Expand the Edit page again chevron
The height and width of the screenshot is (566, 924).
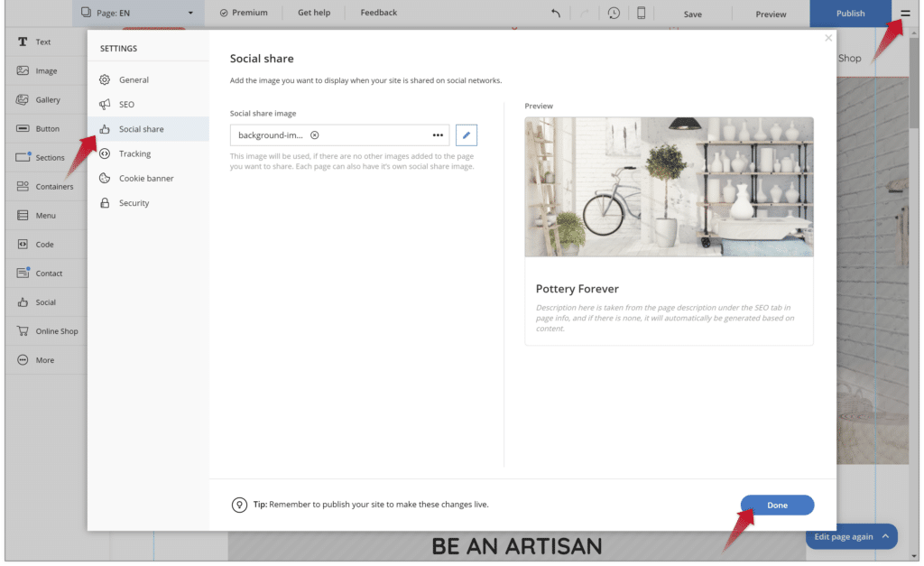(885, 536)
